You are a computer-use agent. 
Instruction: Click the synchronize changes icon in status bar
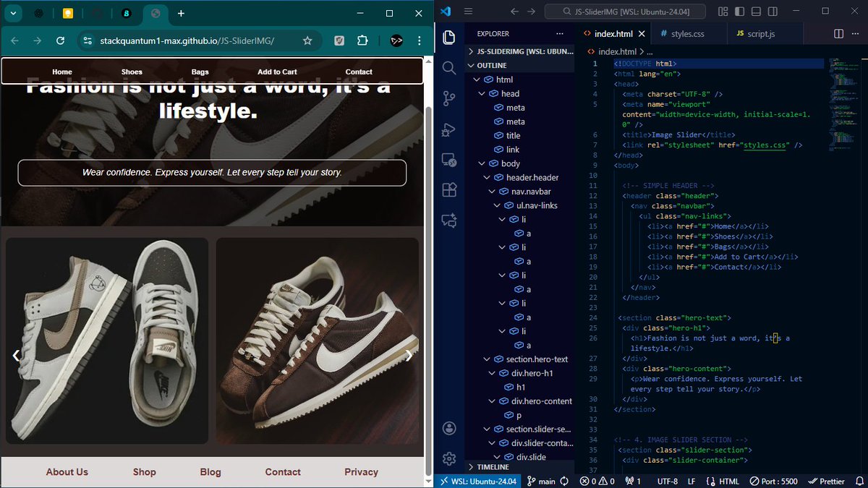click(x=564, y=481)
